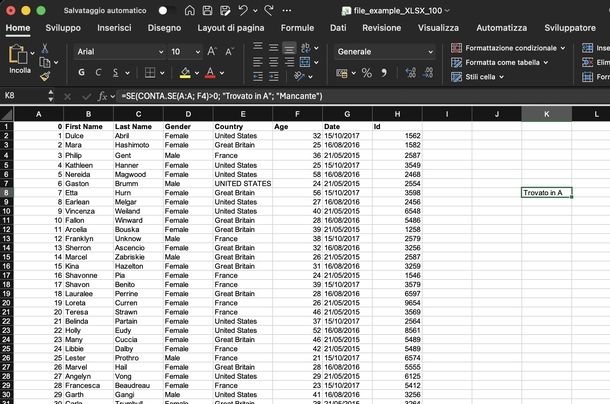This screenshot has height=404, width=610.
Task: Apply underline with the S button
Action: coord(116,72)
